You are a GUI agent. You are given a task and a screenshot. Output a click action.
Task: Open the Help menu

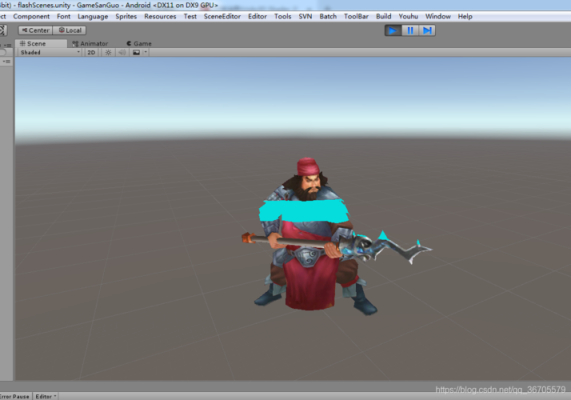(465, 16)
